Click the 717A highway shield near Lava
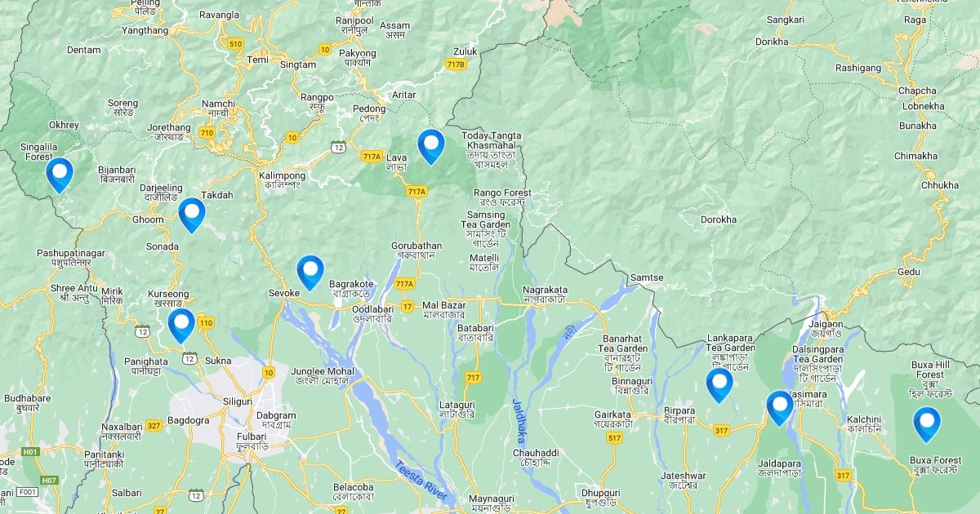Image resolution: width=980 pixels, height=514 pixels. tap(372, 156)
